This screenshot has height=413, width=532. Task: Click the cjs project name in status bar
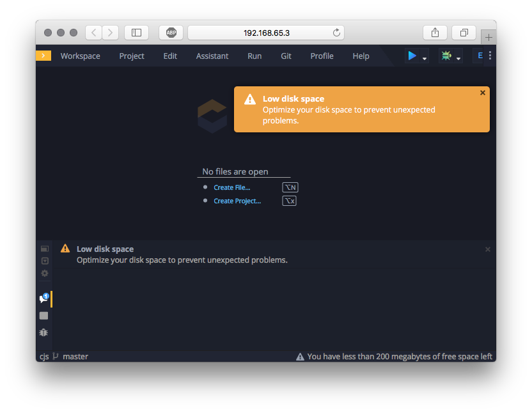point(44,356)
